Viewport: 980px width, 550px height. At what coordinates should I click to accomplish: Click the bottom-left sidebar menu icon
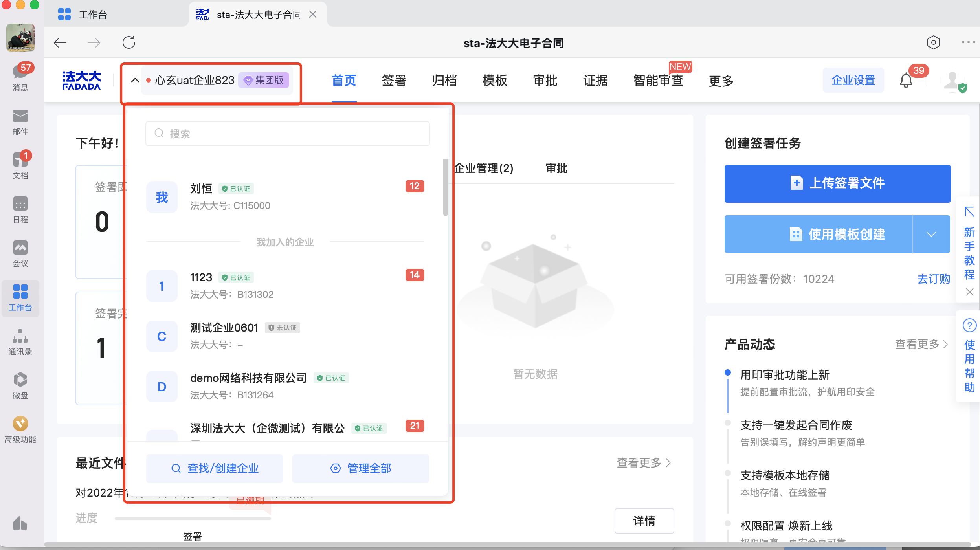20,523
